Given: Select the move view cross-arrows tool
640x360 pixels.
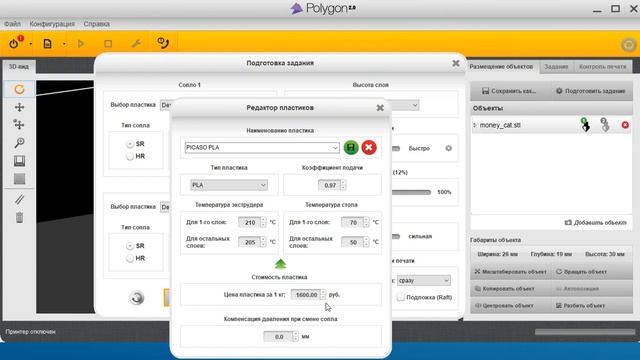Looking at the screenshot, I should (x=19, y=107).
